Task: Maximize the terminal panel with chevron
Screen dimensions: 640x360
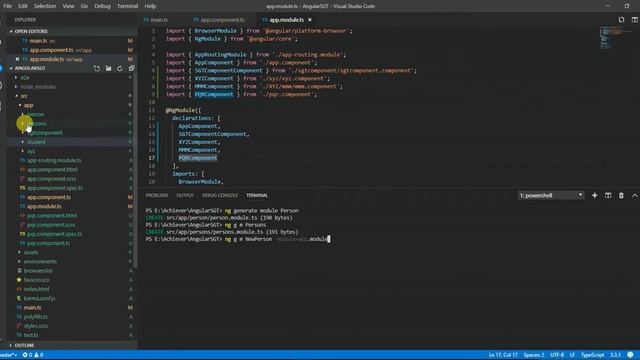Action: click(x=634, y=196)
